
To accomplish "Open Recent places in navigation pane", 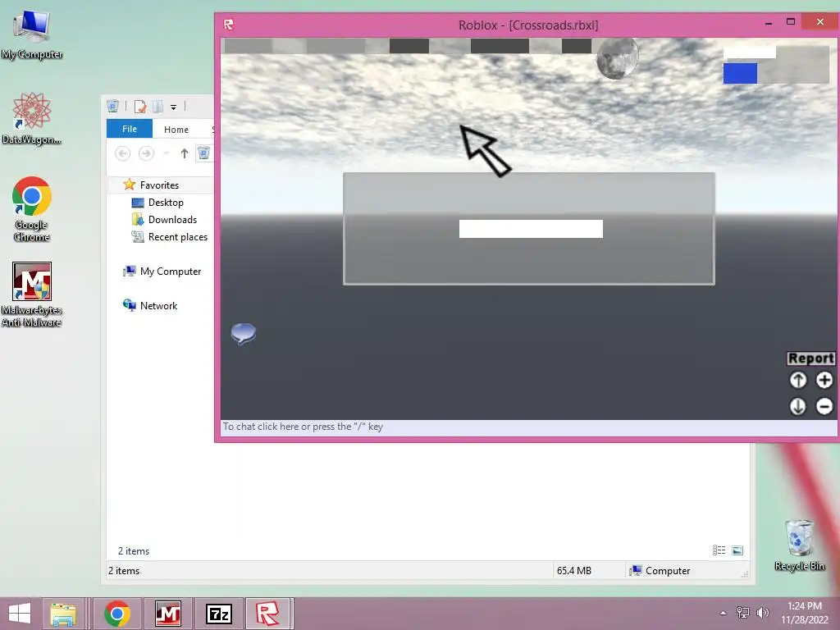I will pyautogui.click(x=178, y=237).
